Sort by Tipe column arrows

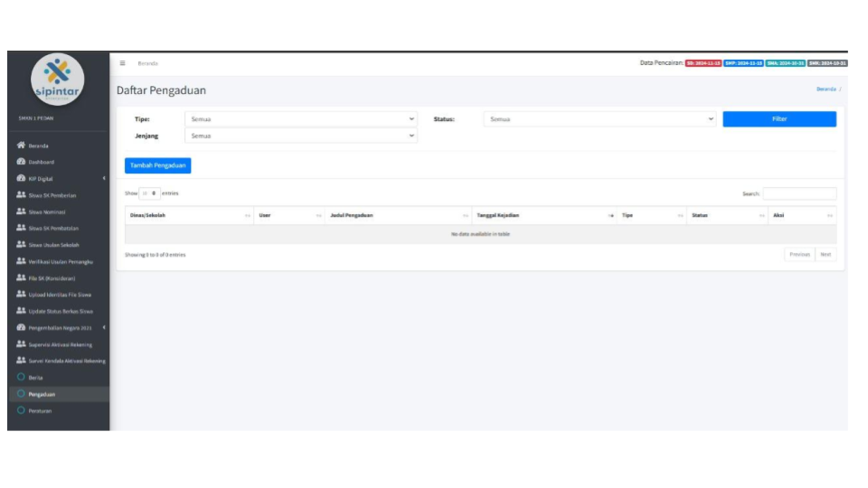point(680,216)
